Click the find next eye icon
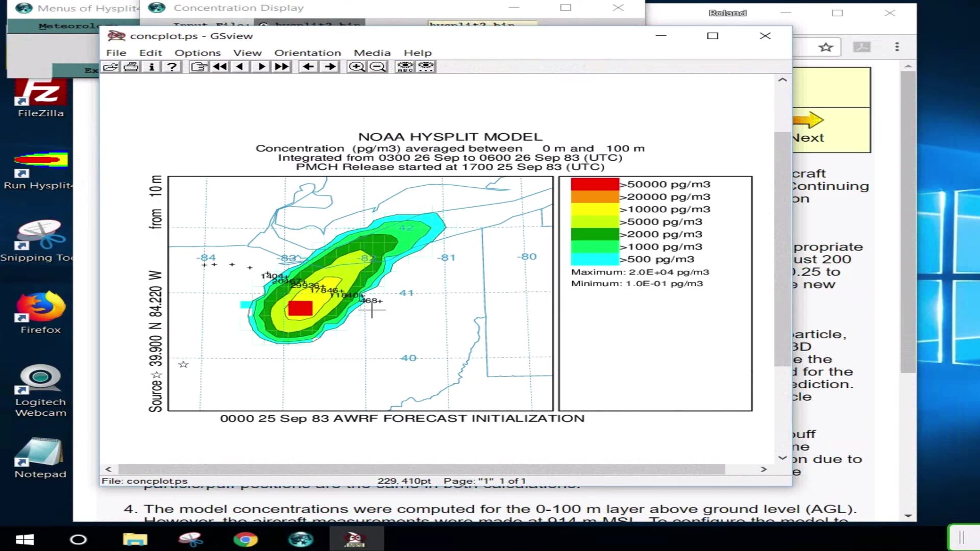This screenshot has height=551, width=980. (x=426, y=67)
